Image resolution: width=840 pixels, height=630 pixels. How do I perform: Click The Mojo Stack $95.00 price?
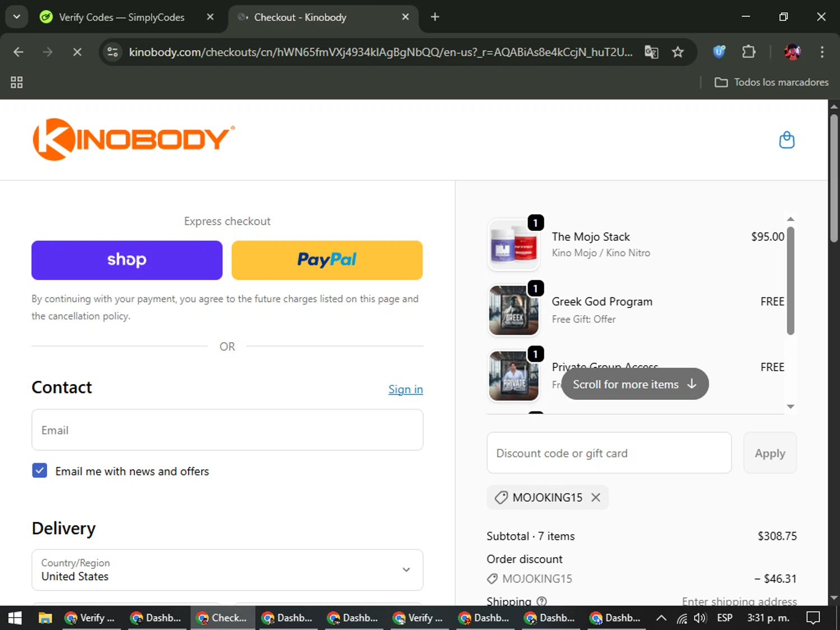click(x=768, y=236)
